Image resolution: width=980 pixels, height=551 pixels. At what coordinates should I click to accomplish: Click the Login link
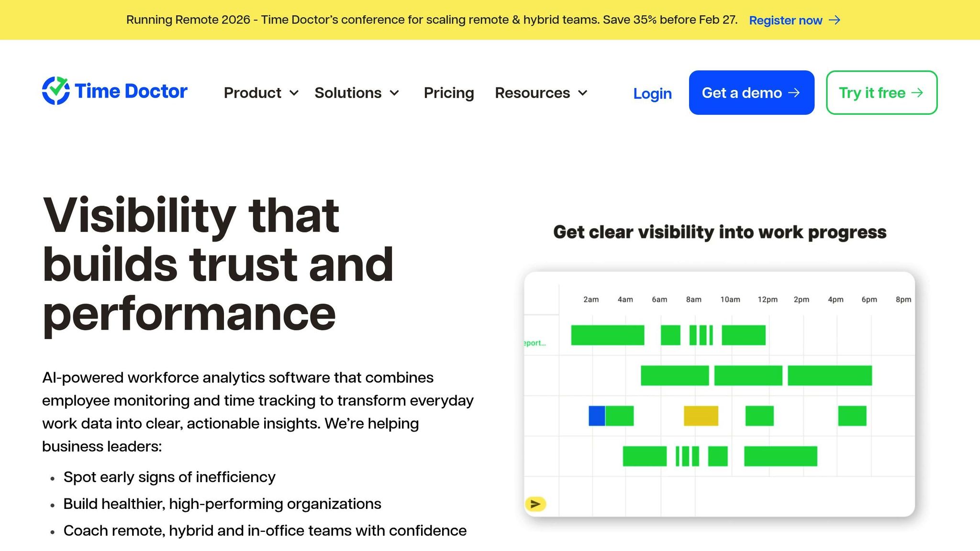coord(652,93)
